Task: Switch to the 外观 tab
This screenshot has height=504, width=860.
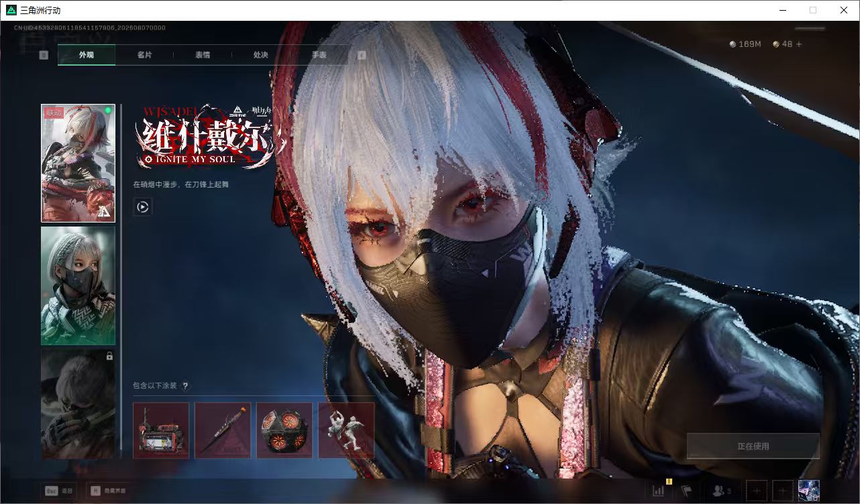Action: coord(87,55)
